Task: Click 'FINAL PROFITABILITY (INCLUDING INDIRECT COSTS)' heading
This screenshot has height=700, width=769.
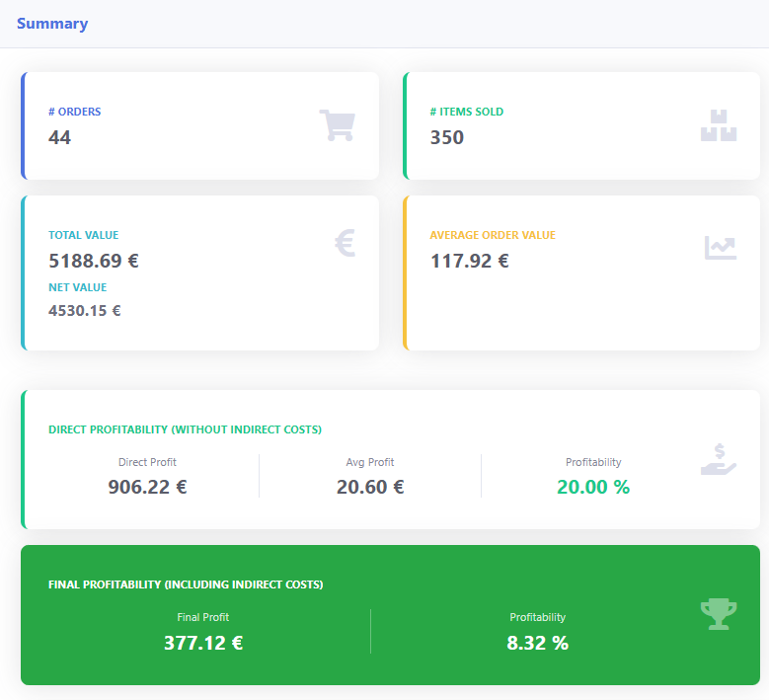Action: (x=186, y=584)
